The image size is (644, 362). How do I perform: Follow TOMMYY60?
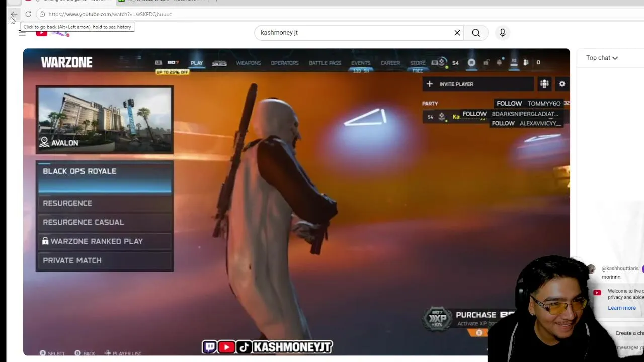(x=528, y=103)
